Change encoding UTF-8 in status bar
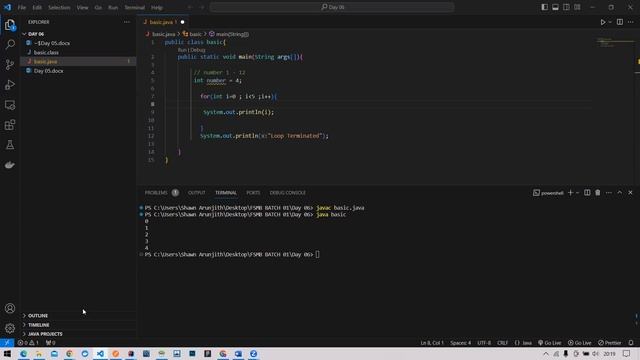The height and width of the screenshot is (360, 640). (x=484, y=343)
